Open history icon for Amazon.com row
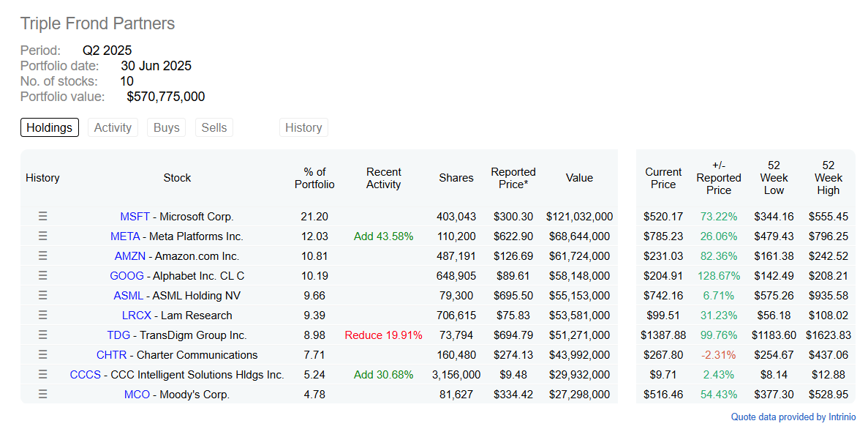Image resolution: width=868 pixels, height=429 pixels. pyautogui.click(x=42, y=256)
